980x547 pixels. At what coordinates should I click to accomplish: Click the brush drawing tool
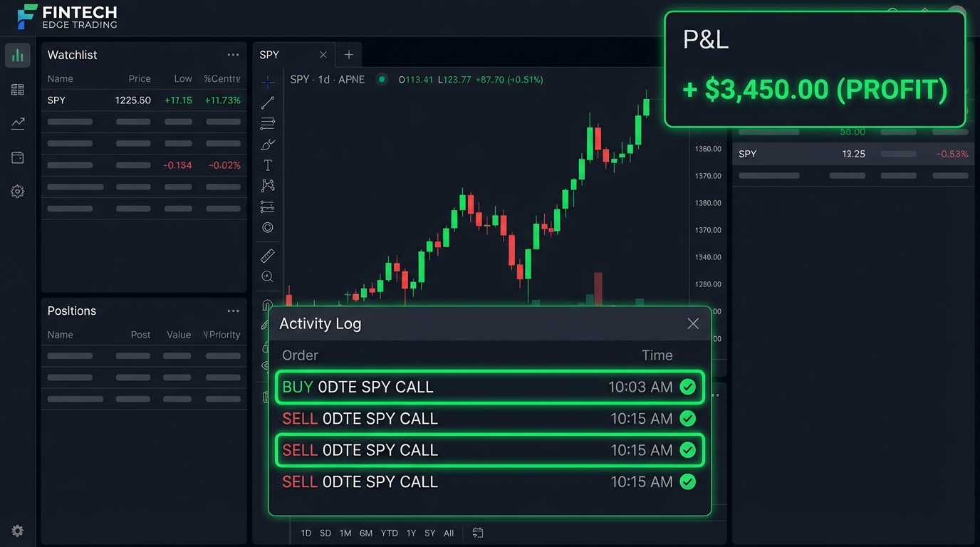tap(268, 145)
